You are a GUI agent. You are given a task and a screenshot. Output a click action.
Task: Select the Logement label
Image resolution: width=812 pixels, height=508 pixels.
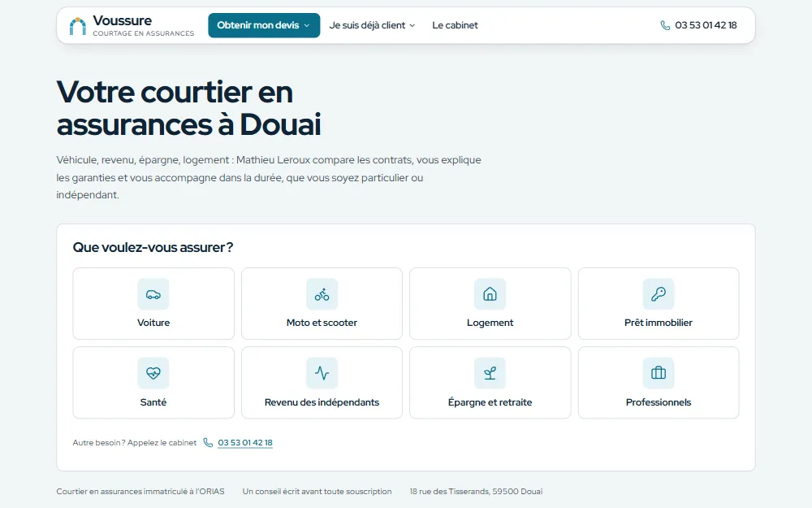pyautogui.click(x=490, y=323)
